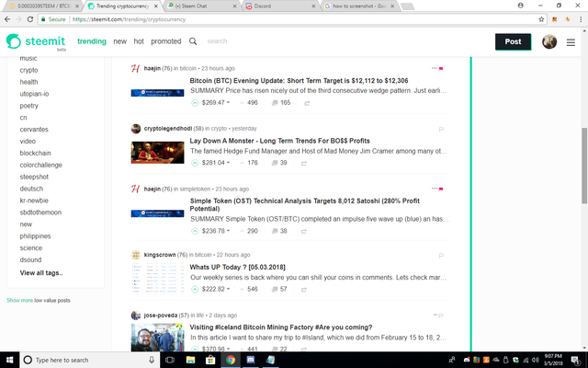Viewport: 588px width, 368px height.
Task: Flag the jose-poveda Iceland post
Action: point(441,316)
